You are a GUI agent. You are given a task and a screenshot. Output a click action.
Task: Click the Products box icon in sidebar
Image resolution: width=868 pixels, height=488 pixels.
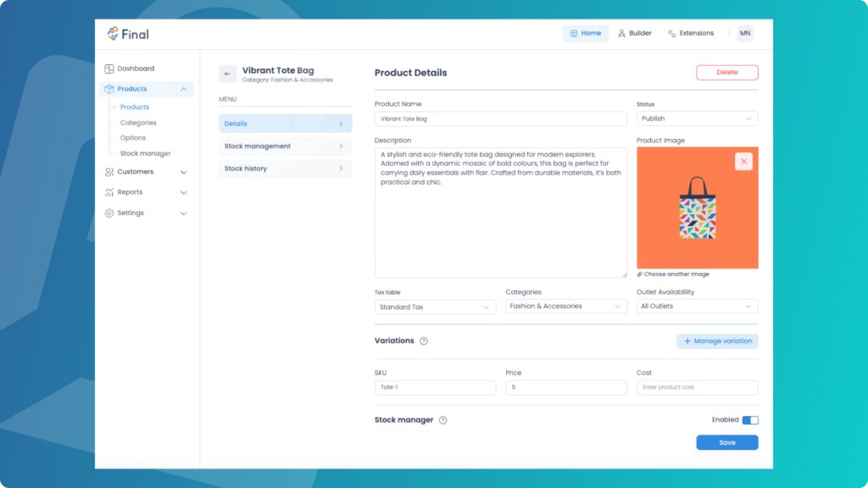click(109, 89)
